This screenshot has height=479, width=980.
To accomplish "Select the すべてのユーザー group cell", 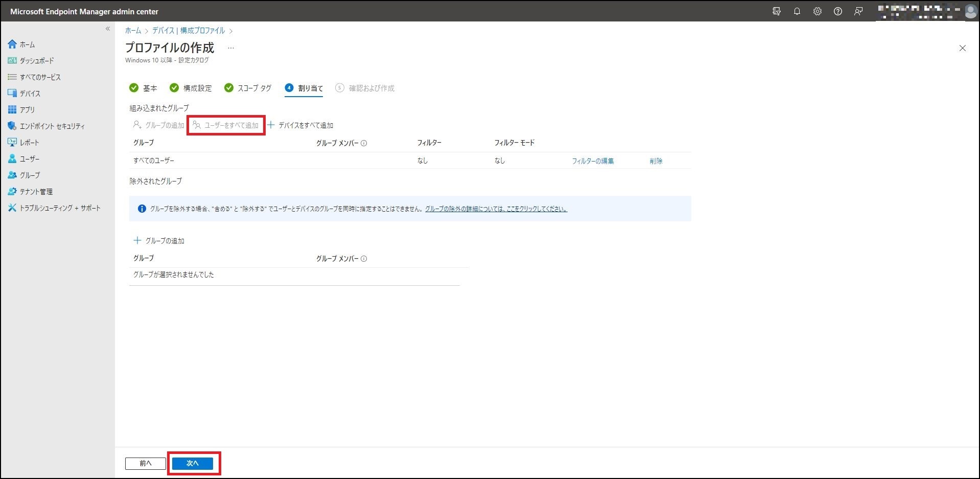I will coord(154,161).
